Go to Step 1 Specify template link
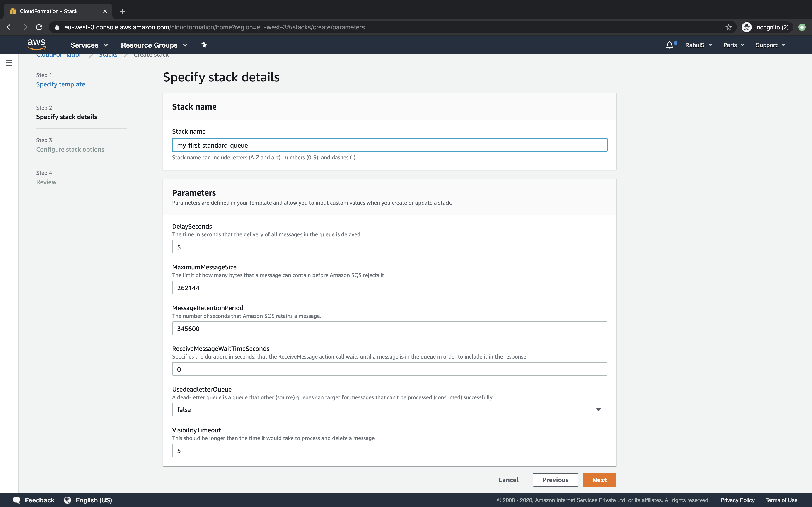 60,84
